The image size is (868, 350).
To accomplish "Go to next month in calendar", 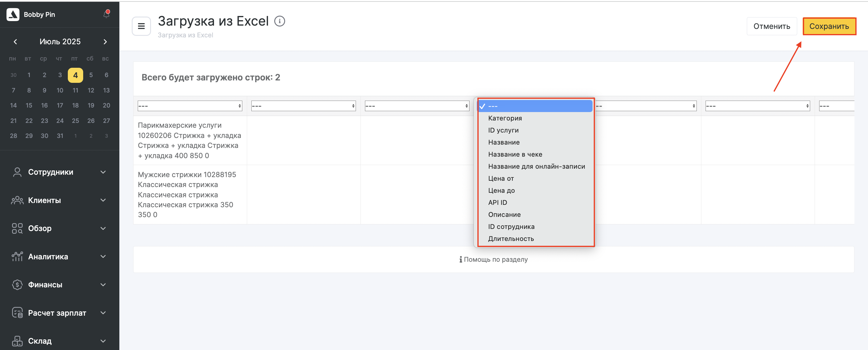I will 105,42.
